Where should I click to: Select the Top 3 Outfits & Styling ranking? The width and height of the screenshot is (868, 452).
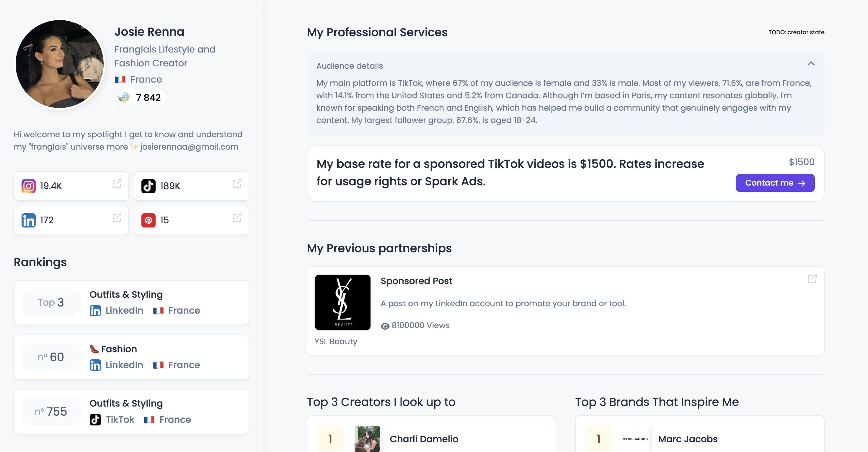[x=131, y=302]
